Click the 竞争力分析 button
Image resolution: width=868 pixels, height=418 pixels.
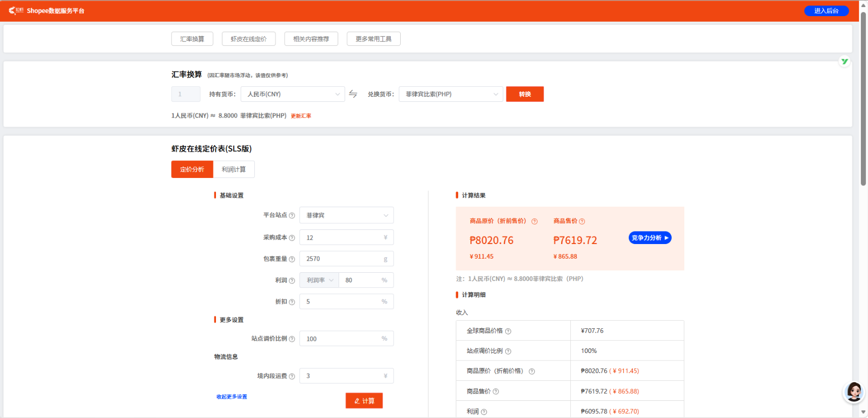point(649,238)
